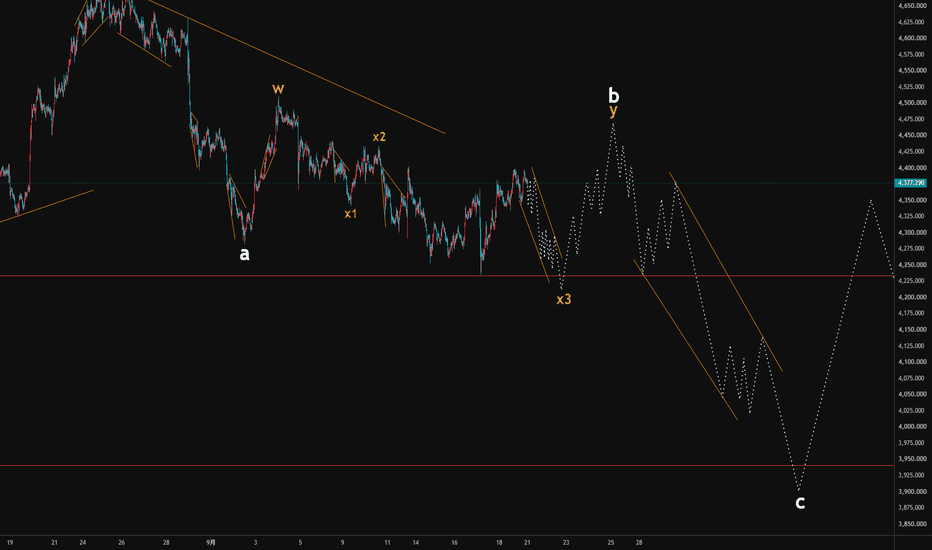Click the 4,000.000 price axis label
The height and width of the screenshot is (550, 932).
[911, 426]
